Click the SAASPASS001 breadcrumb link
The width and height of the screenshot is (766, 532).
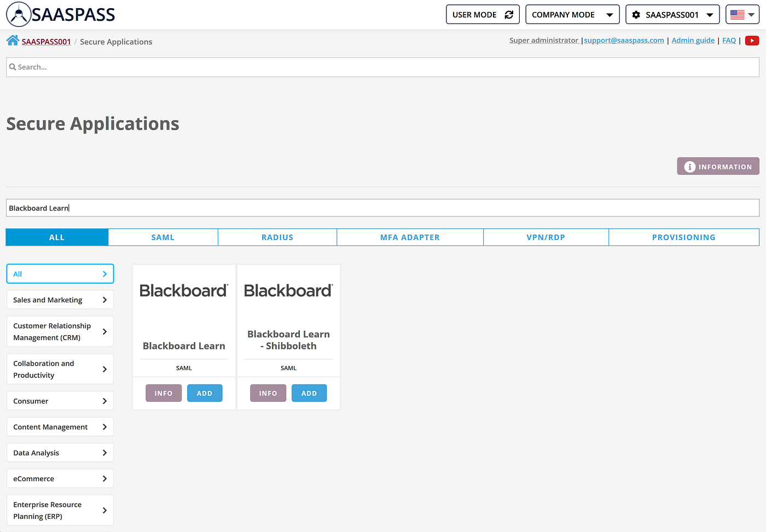tap(47, 42)
